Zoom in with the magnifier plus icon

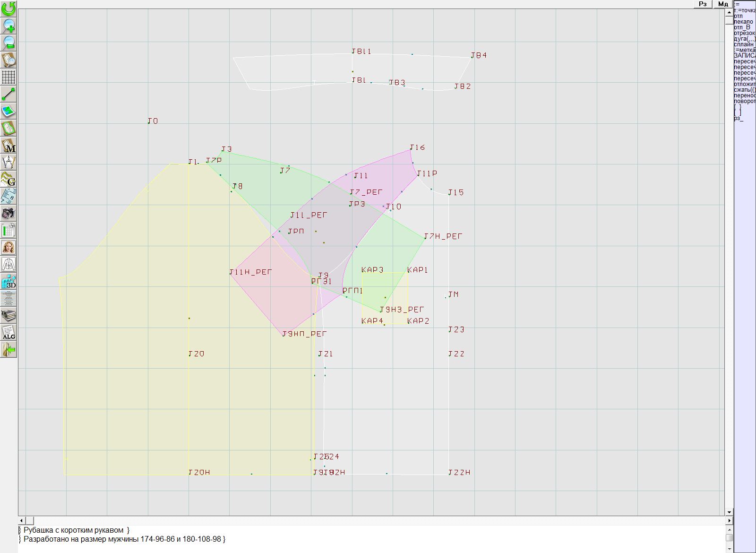click(9, 26)
